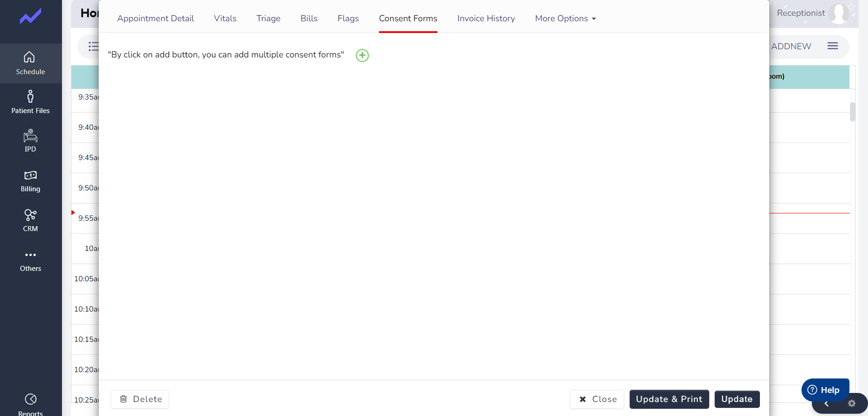
Task: Select the Triage tab
Action: pyautogui.click(x=268, y=19)
